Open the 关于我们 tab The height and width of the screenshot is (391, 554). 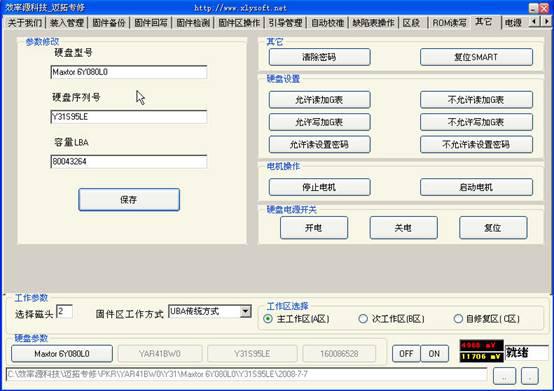[x=25, y=23]
